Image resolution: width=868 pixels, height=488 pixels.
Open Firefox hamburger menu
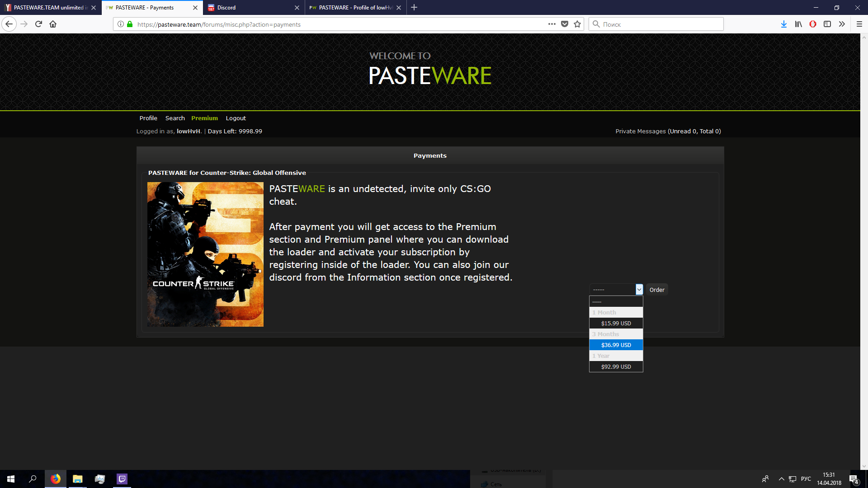pyautogui.click(x=859, y=24)
